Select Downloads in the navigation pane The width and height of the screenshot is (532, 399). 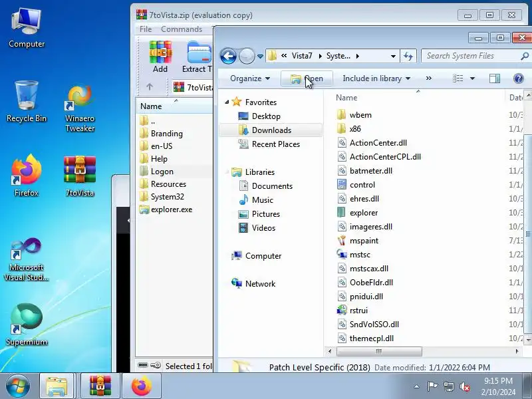pyautogui.click(x=271, y=130)
